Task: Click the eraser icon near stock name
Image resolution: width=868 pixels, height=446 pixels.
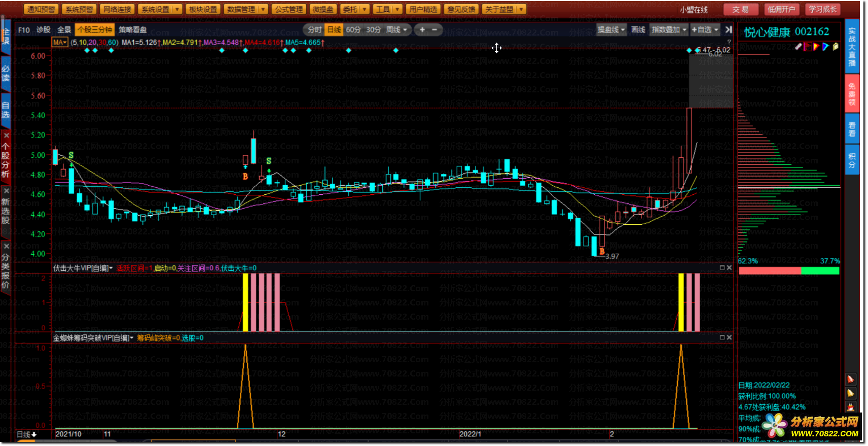Action: (x=798, y=47)
